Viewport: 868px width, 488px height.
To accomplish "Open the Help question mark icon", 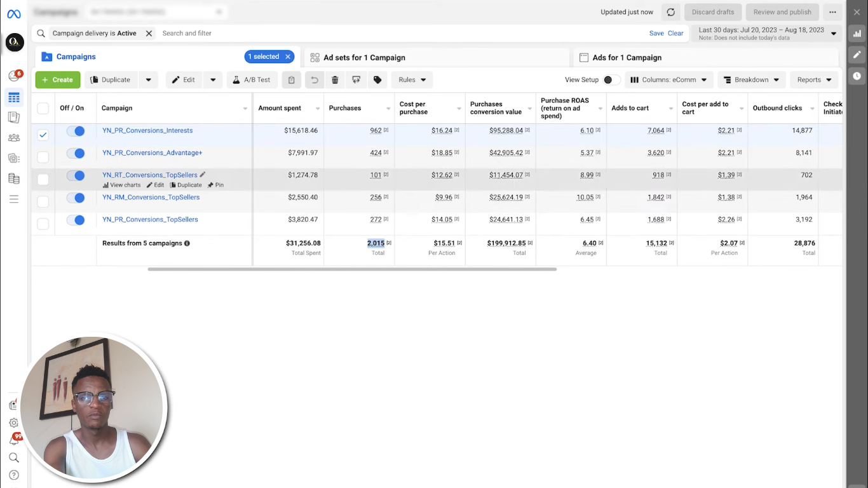I will tap(14, 475).
